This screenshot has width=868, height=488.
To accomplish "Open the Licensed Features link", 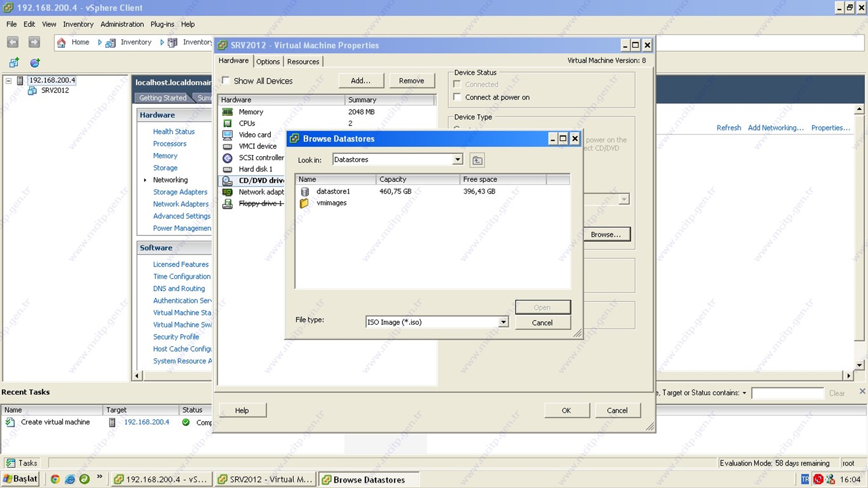I will click(181, 264).
